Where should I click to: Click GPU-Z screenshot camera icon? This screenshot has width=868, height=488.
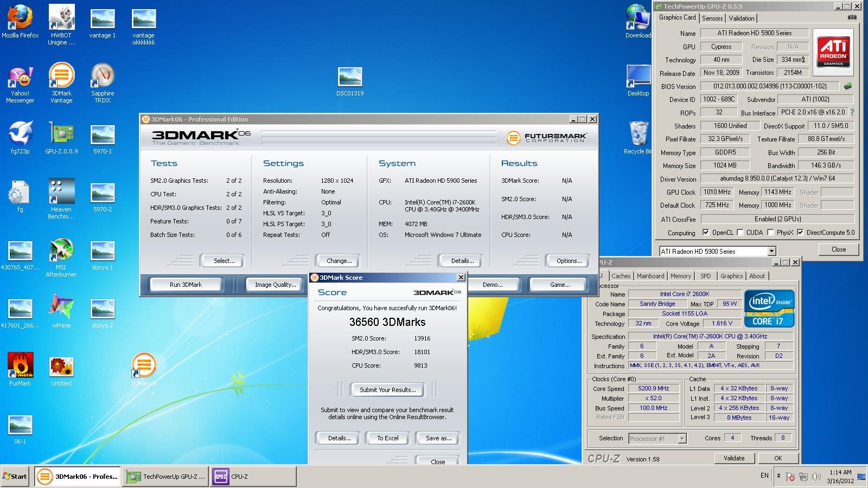852,17
